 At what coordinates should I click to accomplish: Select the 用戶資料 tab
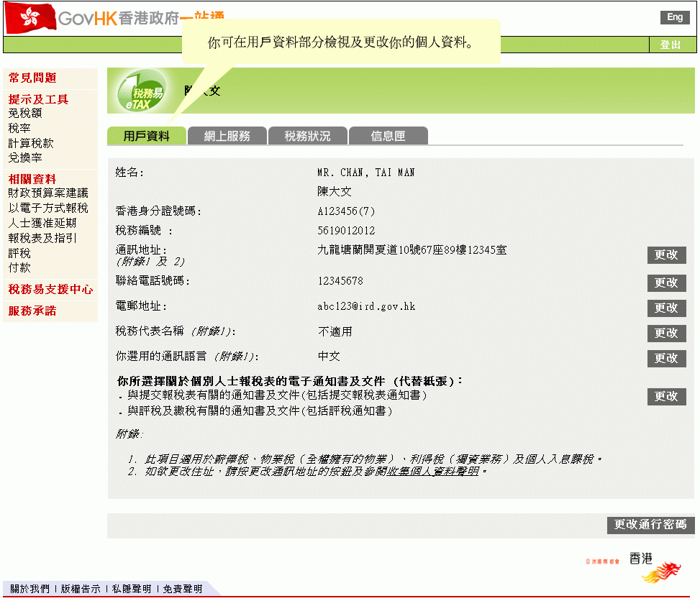(x=146, y=136)
